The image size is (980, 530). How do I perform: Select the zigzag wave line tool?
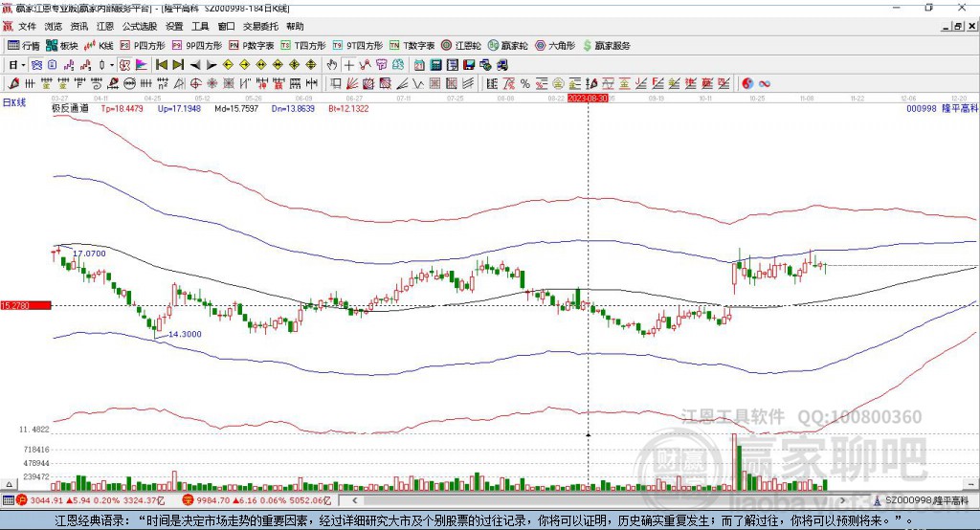coord(418,83)
